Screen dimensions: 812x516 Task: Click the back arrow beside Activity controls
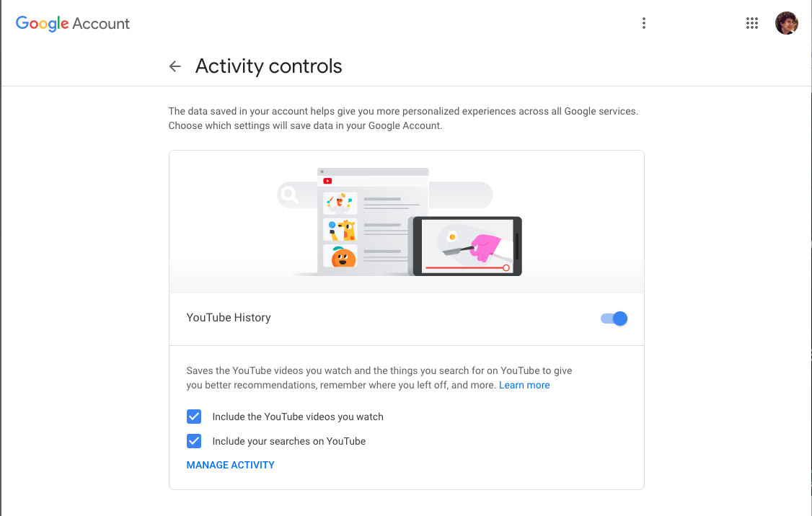(x=175, y=66)
